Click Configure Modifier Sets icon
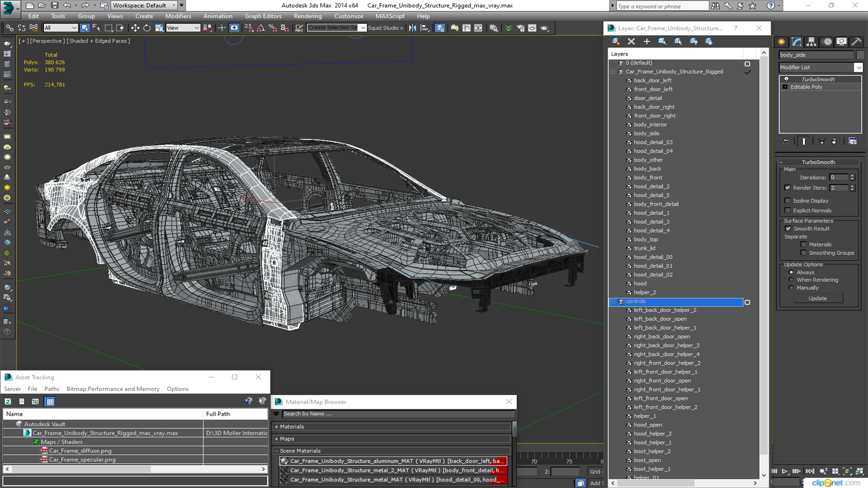868x488 pixels. (853, 141)
